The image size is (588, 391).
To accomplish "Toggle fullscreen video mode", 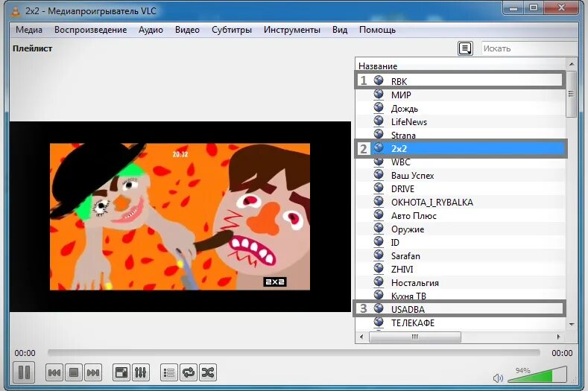I will tap(121, 372).
